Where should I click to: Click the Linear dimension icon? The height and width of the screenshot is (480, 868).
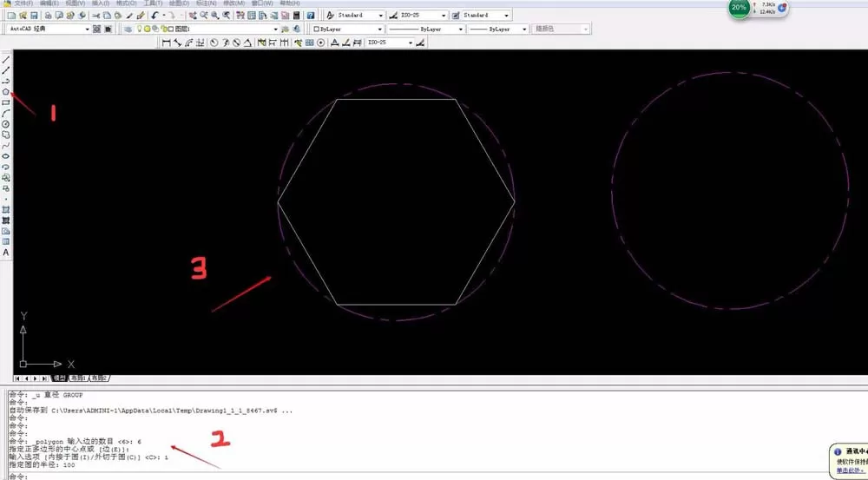pyautogui.click(x=166, y=43)
